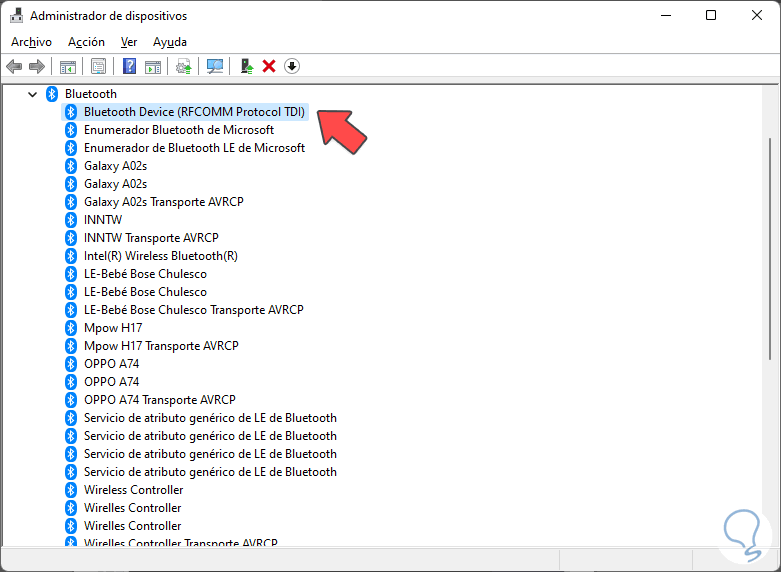Click the Bluetooth icon beside Intel(R) Wireless Bluetooth(R)
The image size is (781, 572).
71,256
